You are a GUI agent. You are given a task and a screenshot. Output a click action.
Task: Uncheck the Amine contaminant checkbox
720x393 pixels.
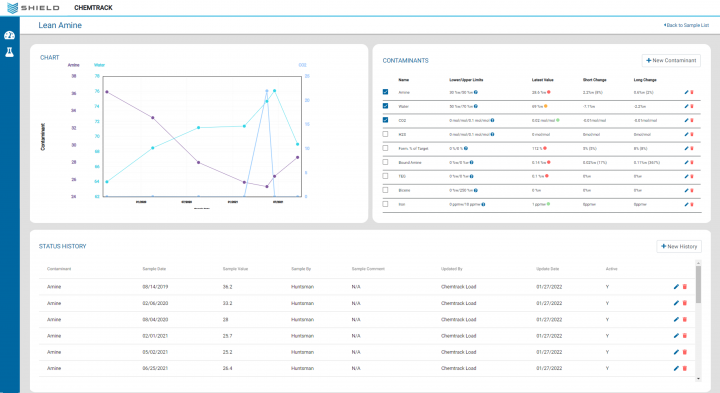click(385, 92)
